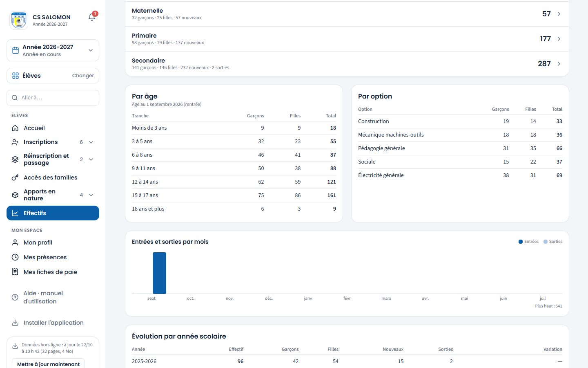The height and width of the screenshot is (368, 588).
Task: Click the calendar icon beside Année 2026-2027
Action: 16,50
